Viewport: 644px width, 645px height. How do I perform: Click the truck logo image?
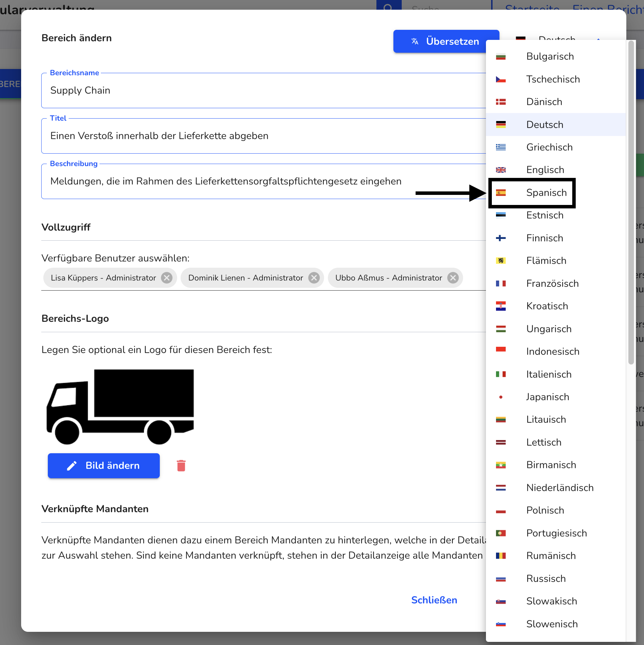(120, 407)
